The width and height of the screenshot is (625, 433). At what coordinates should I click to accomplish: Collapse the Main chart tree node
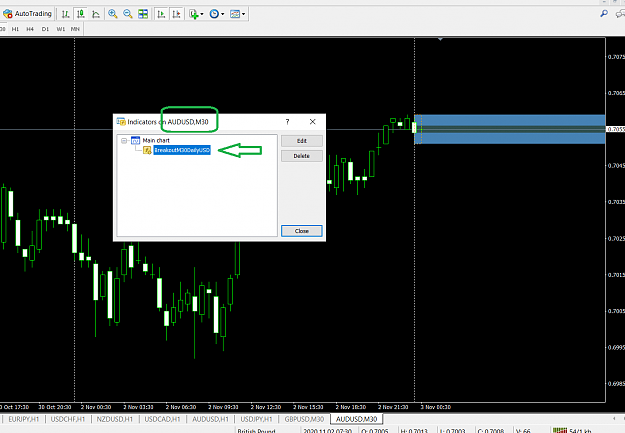tap(124, 140)
